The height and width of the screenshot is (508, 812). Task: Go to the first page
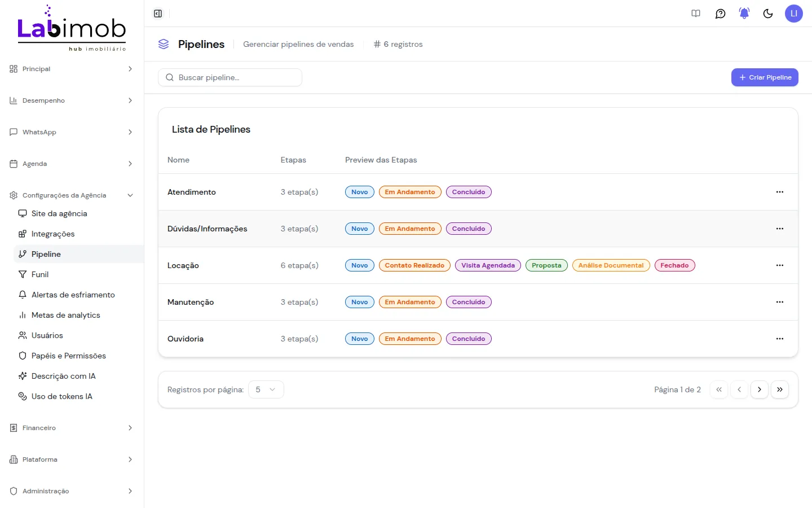[719, 389]
